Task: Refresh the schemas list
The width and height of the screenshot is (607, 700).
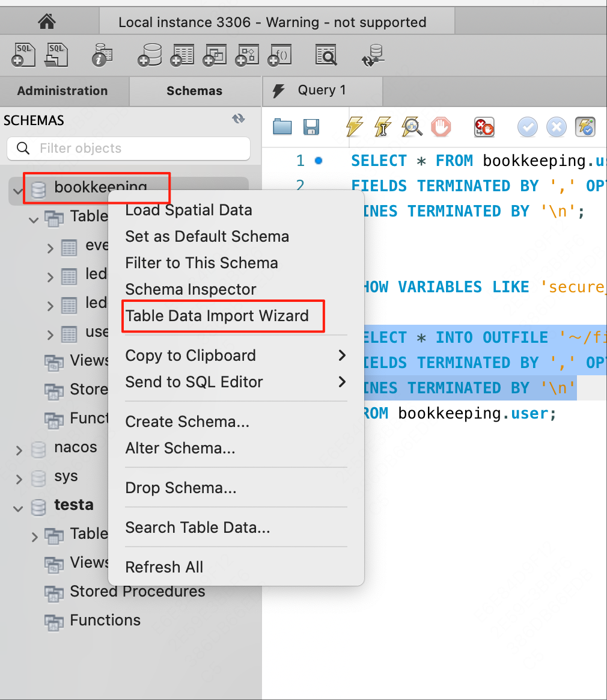Action: pos(239,119)
